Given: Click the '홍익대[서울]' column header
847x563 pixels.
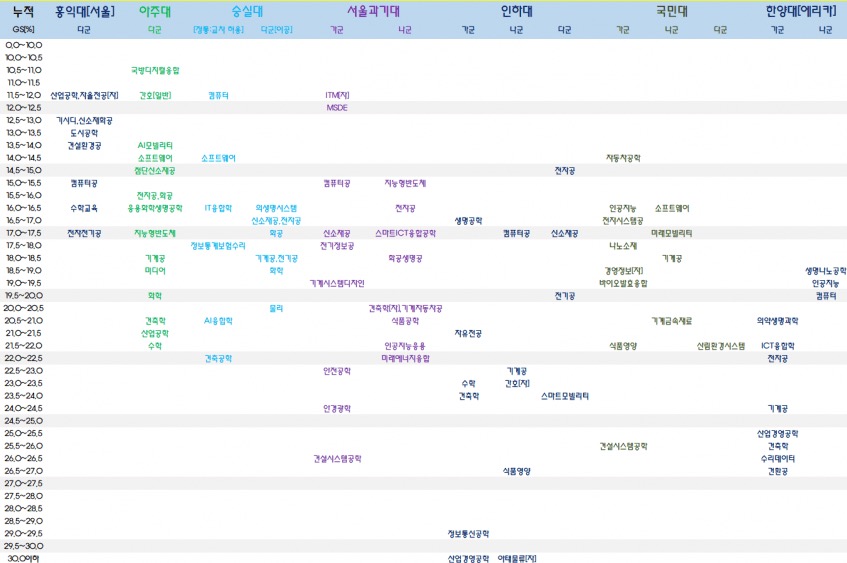Looking at the screenshot, I should click(x=85, y=11).
